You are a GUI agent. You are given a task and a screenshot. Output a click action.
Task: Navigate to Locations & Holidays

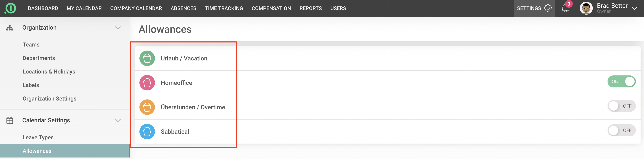pyautogui.click(x=49, y=72)
